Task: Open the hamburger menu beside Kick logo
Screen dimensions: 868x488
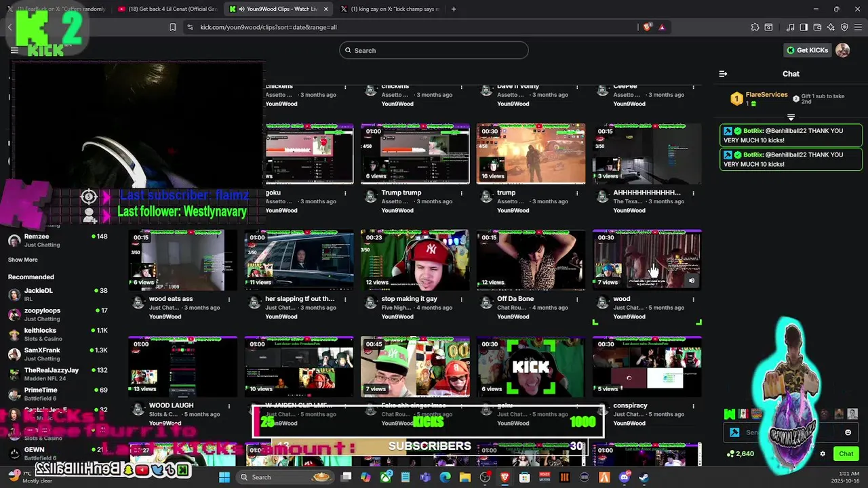Action: click(x=14, y=50)
